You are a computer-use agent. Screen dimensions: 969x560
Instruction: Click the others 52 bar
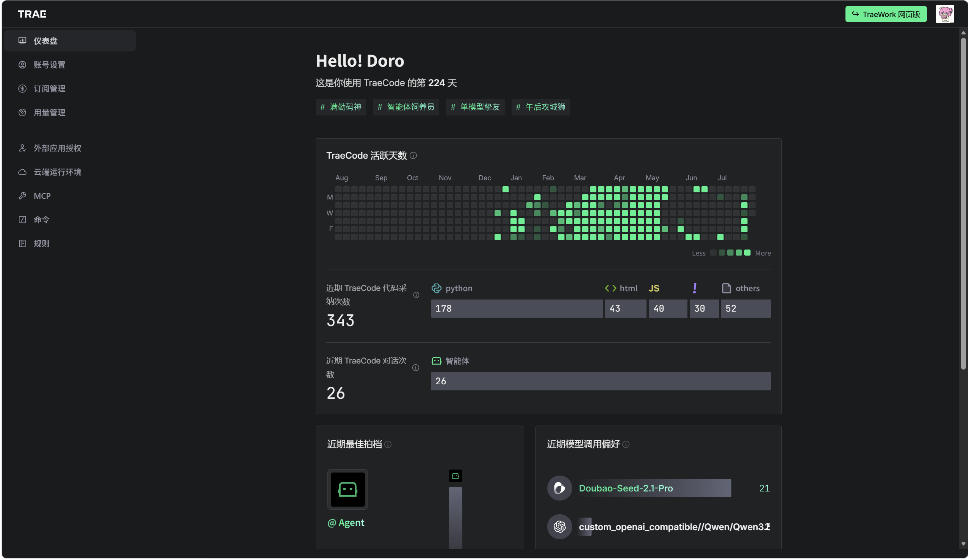click(745, 309)
